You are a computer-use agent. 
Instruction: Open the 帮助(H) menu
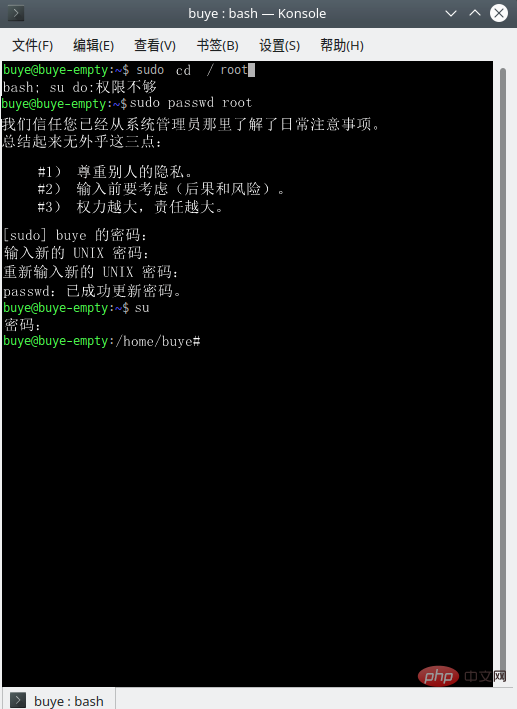(x=342, y=45)
